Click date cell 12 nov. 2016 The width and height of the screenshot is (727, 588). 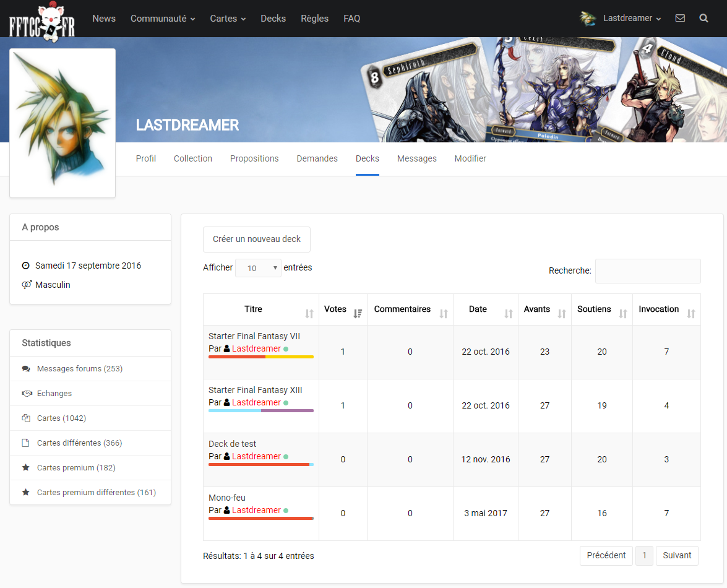tap(486, 459)
